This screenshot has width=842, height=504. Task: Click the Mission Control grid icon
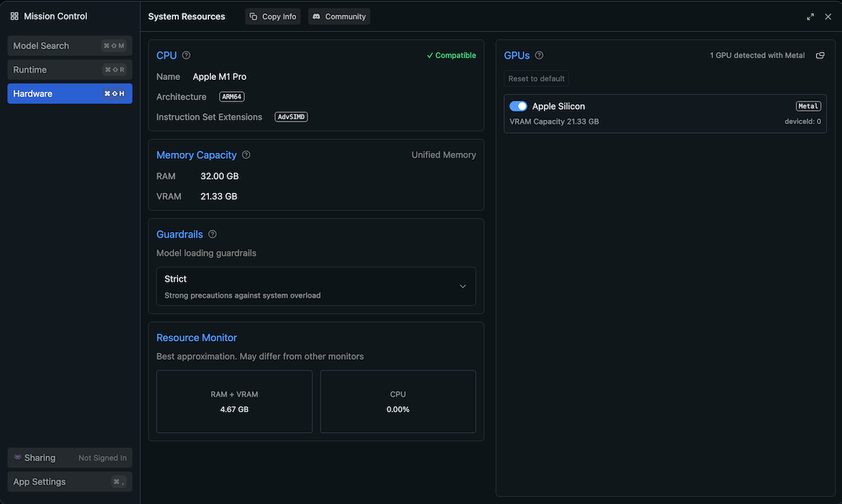(15, 16)
